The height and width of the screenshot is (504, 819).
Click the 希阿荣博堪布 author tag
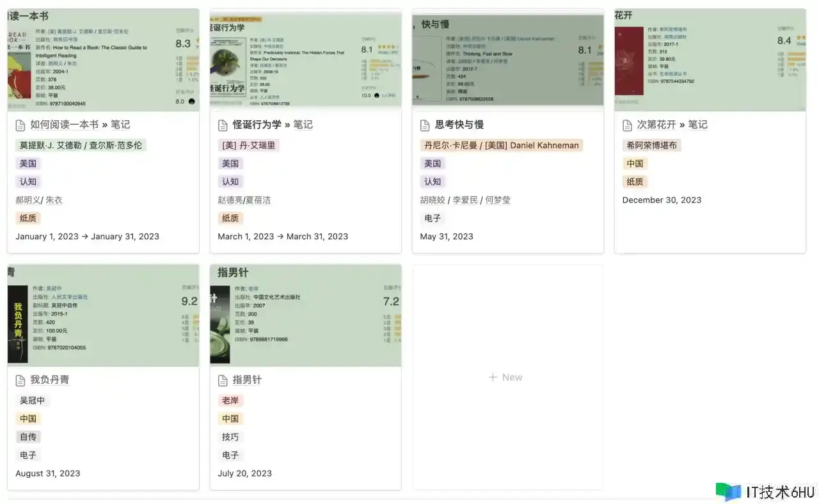[651, 145]
